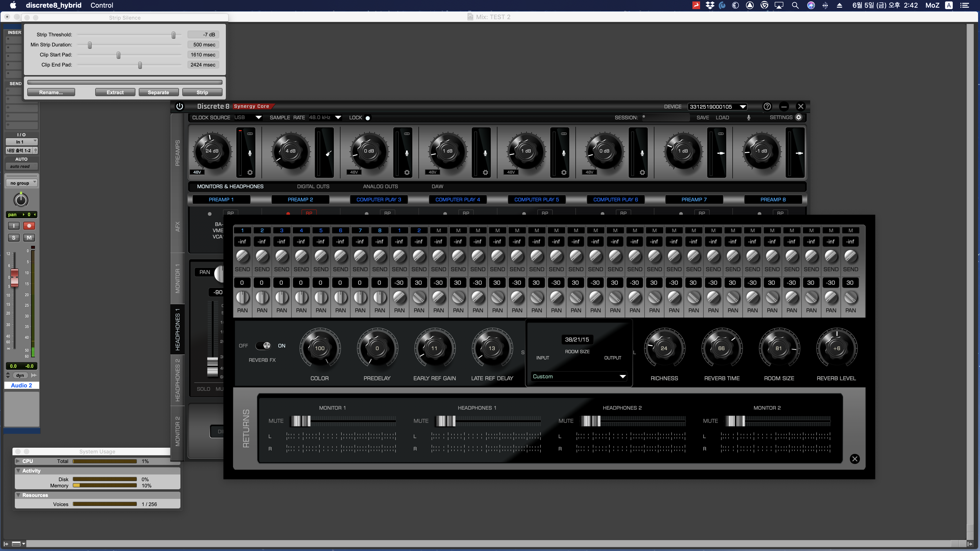The height and width of the screenshot is (551, 980).
Task: Open Settings gear in Discrete 8 header
Action: tap(799, 117)
